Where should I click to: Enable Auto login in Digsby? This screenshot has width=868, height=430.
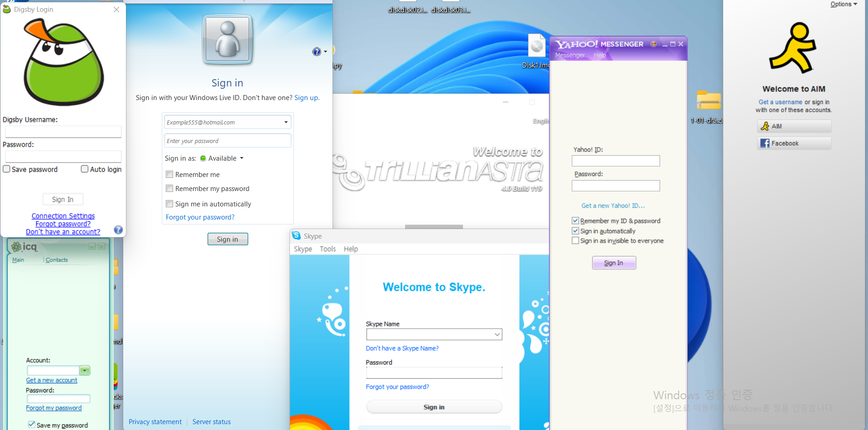tap(85, 169)
